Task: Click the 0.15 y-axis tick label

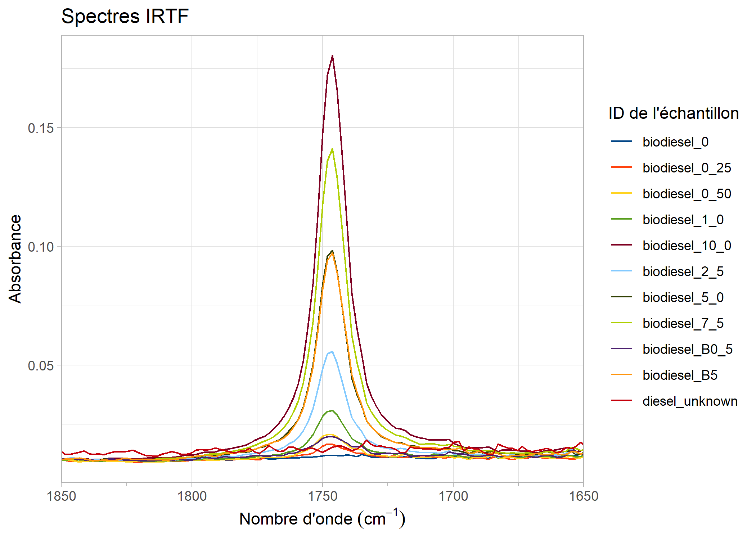Action: (41, 128)
